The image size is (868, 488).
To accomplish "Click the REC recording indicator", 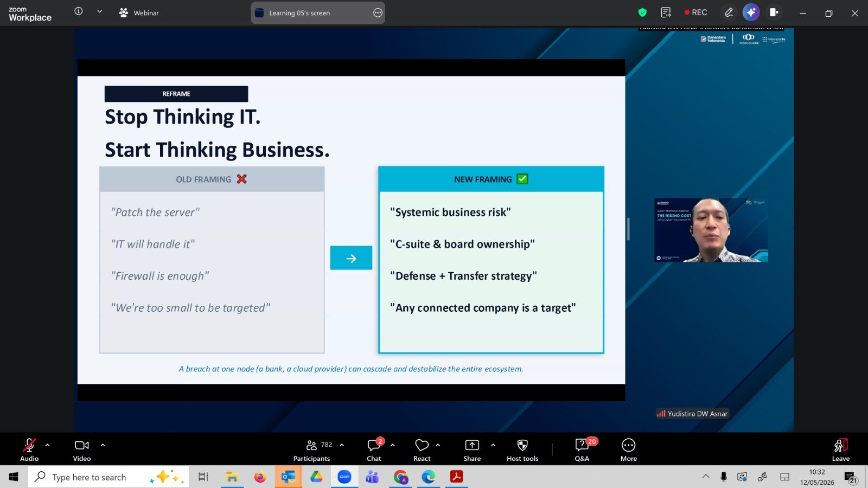I will [696, 12].
